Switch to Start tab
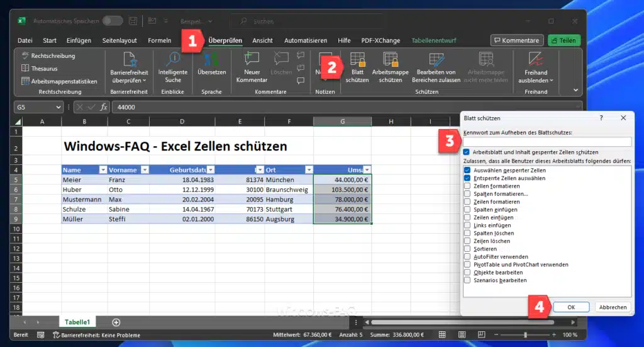 tap(50, 40)
